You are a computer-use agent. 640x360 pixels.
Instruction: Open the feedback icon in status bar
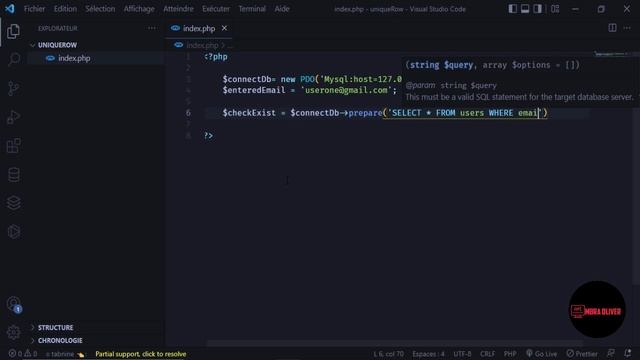click(x=611, y=353)
